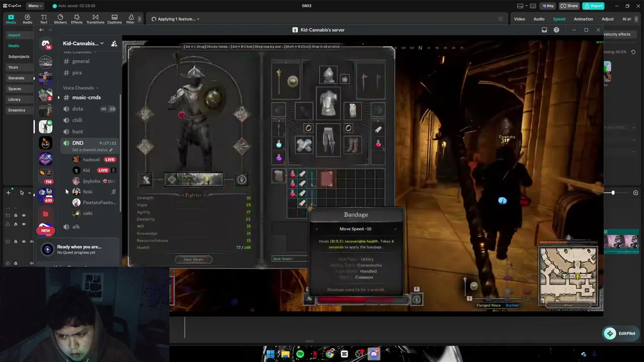The image size is (644, 362).
Task: Select the Media tool in CapCut
Action: [x=11, y=19]
